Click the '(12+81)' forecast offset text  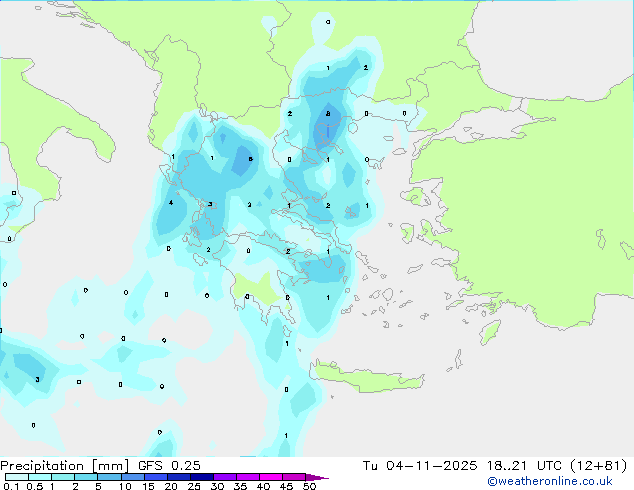(x=599, y=466)
